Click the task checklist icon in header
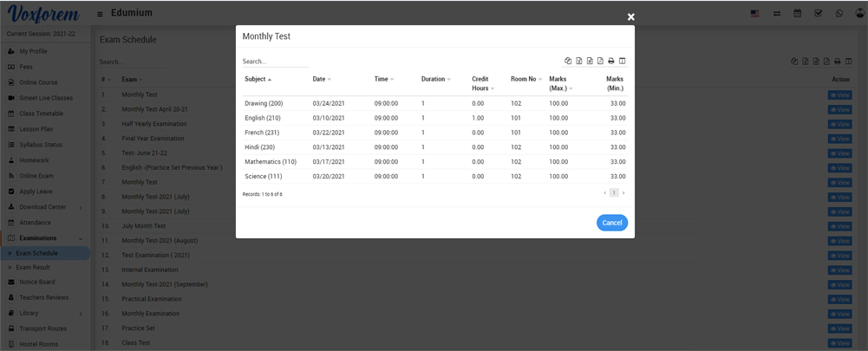868x351 pixels. tap(818, 14)
